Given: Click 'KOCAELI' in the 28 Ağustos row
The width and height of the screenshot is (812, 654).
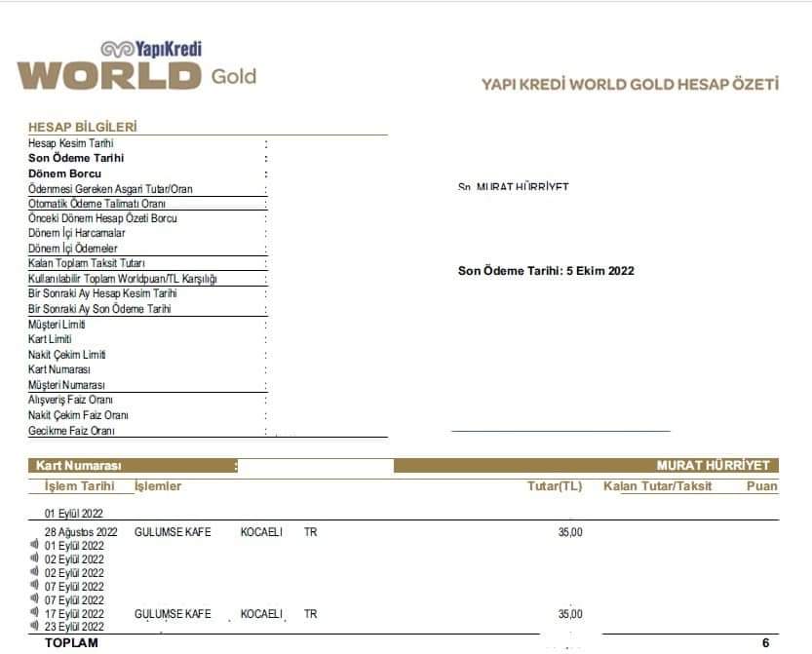Looking at the screenshot, I should pyautogui.click(x=261, y=532).
